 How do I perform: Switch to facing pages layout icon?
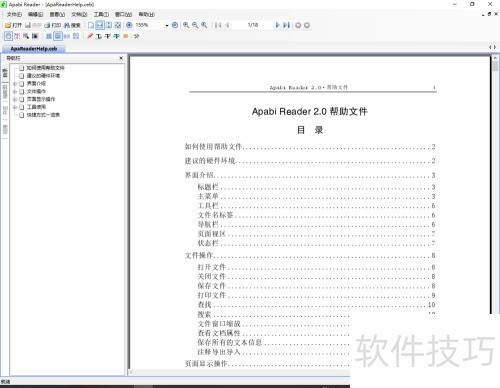point(67,36)
